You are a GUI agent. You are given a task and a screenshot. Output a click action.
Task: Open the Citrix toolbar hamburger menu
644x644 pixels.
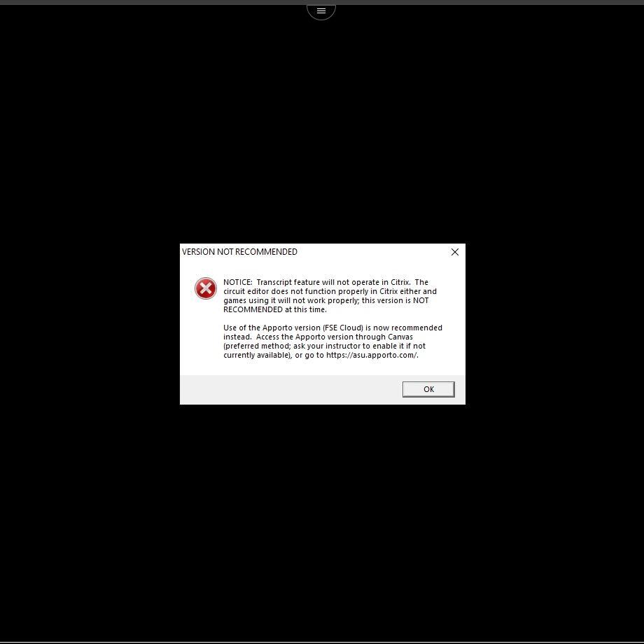click(x=321, y=11)
